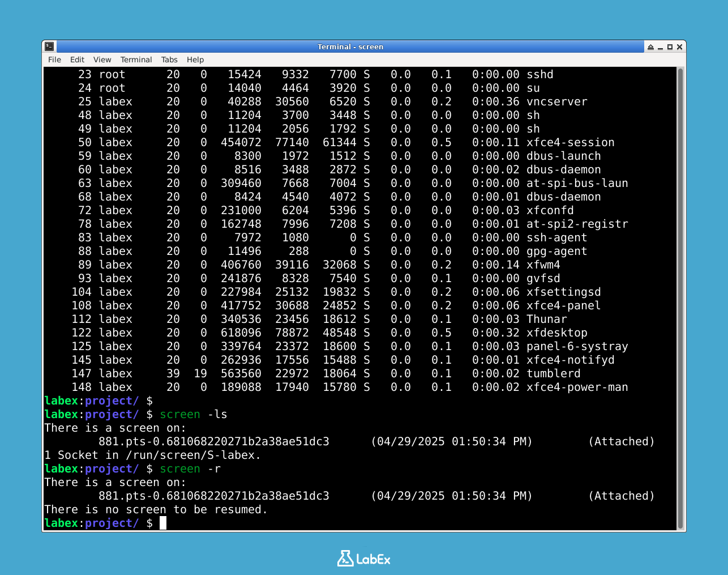Click the vncserver process name
This screenshot has width=728, height=575.
pyautogui.click(x=556, y=101)
